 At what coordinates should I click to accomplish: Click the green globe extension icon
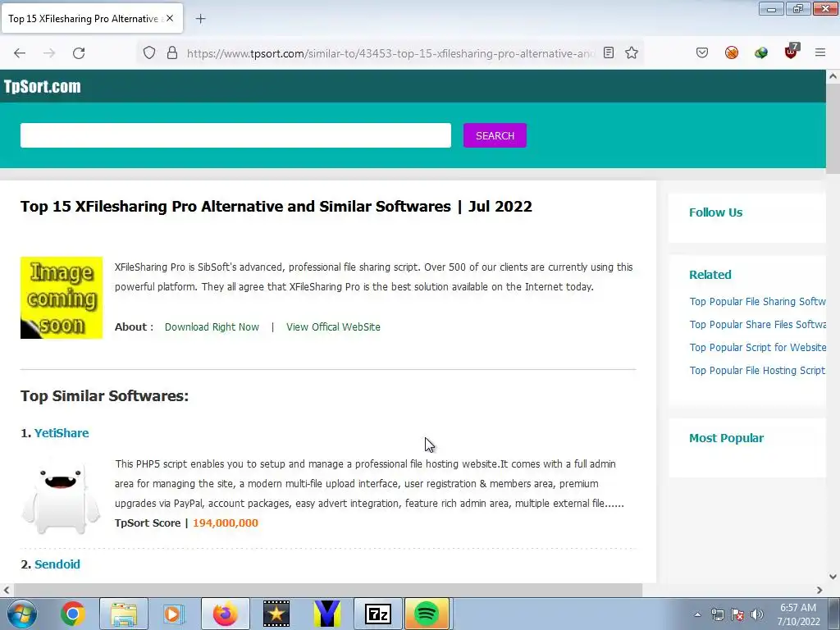[x=760, y=52]
